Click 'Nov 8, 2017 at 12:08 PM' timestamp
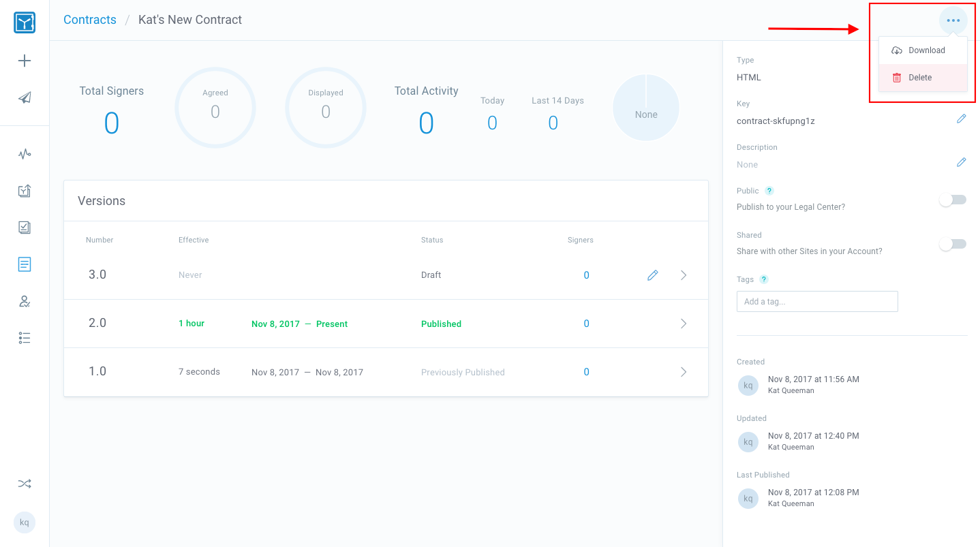 click(813, 493)
